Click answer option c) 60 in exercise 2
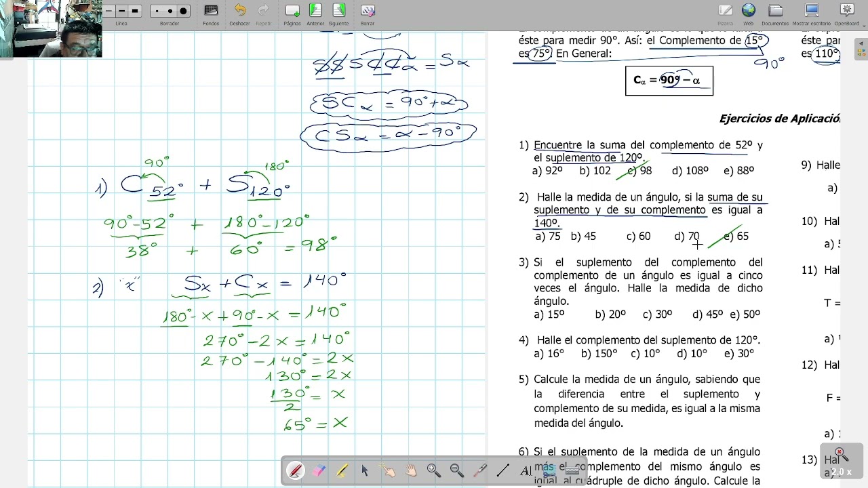 pyautogui.click(x=639, y=237)
